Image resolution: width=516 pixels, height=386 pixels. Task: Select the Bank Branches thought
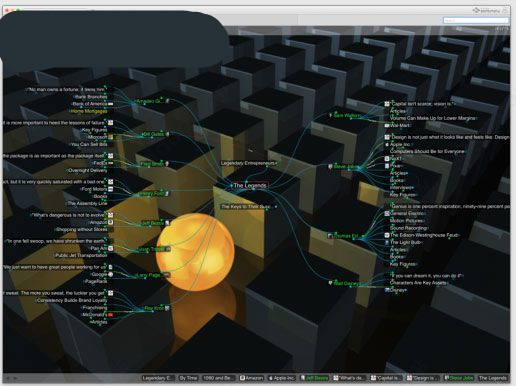91,97
